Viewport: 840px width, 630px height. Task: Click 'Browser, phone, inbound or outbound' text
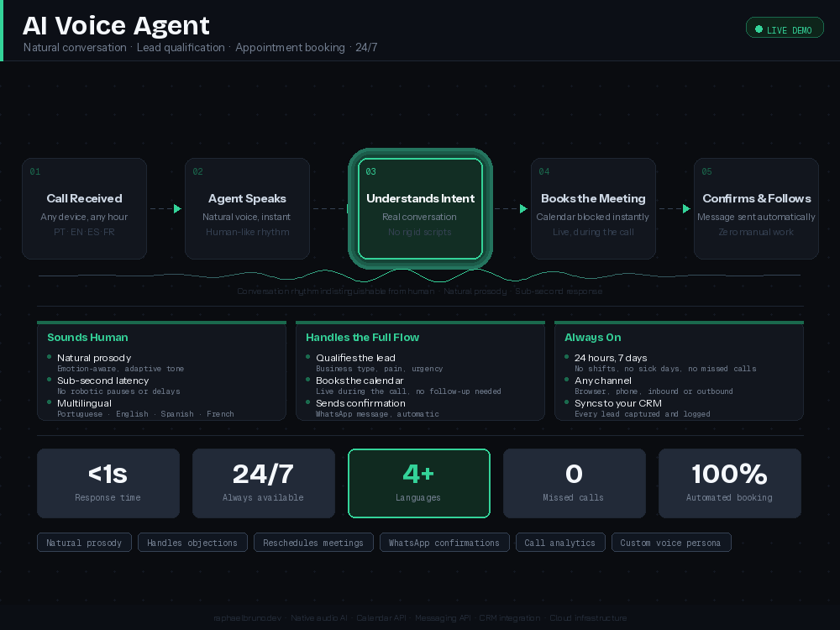[x=654, y=391]
